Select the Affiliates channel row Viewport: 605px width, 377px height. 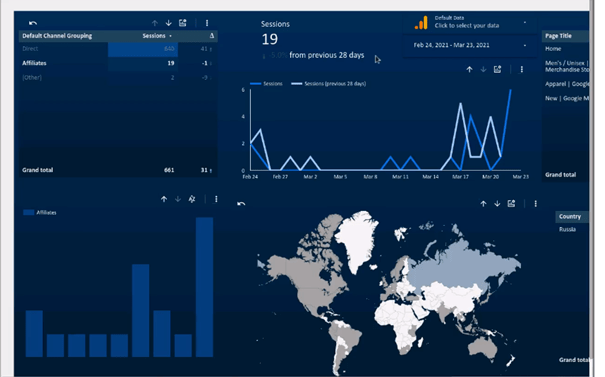(118, 63)
